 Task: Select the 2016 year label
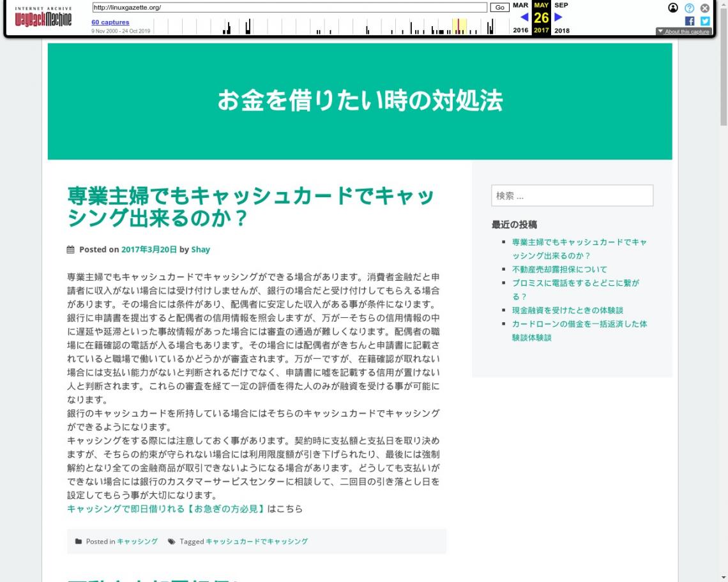click(520, 30)
